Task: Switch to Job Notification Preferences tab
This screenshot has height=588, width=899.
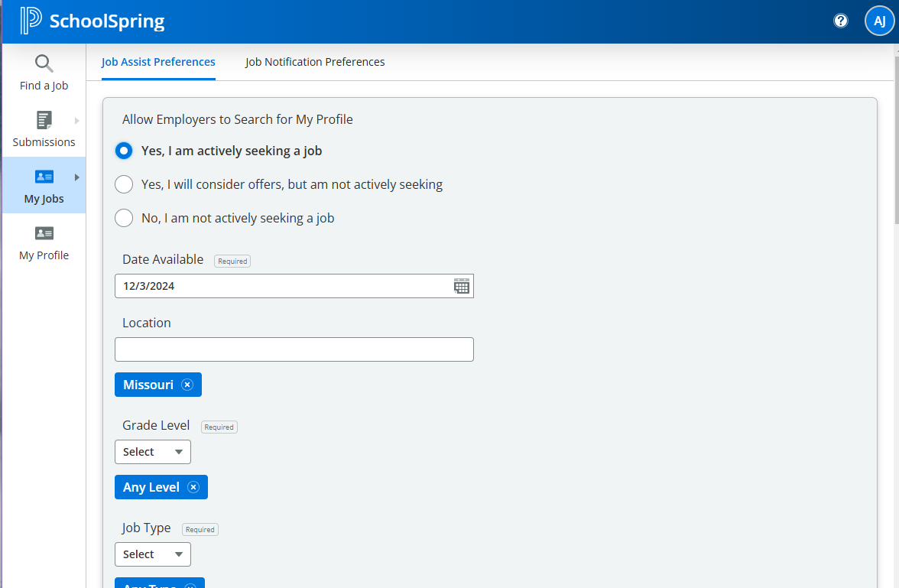Action: (314, 62)
